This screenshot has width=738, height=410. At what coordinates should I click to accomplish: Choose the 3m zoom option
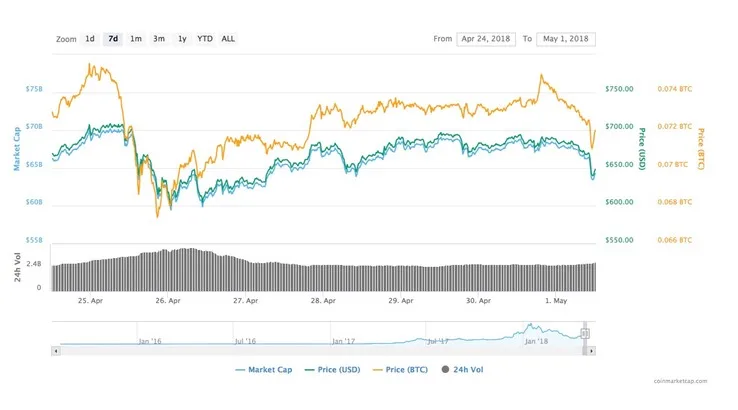click(159, 39)
